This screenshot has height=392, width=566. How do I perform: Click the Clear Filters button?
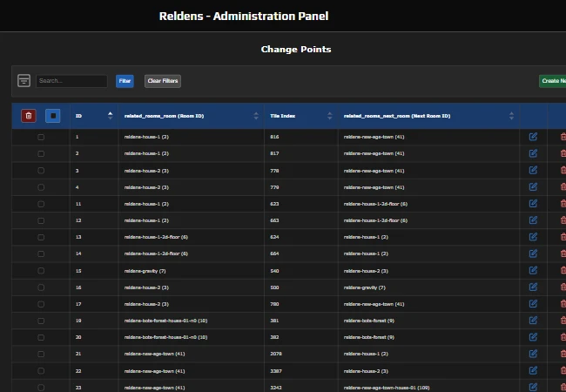163,81
